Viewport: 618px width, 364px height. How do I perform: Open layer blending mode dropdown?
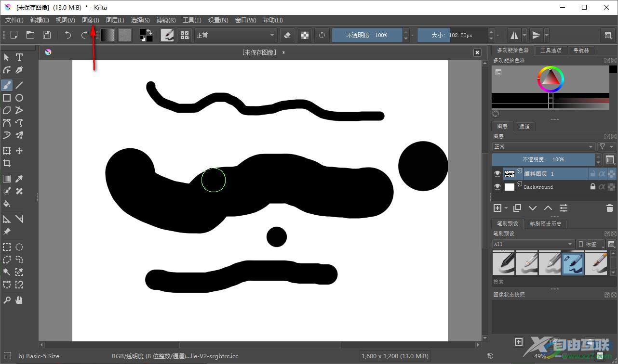click(544, 147)
